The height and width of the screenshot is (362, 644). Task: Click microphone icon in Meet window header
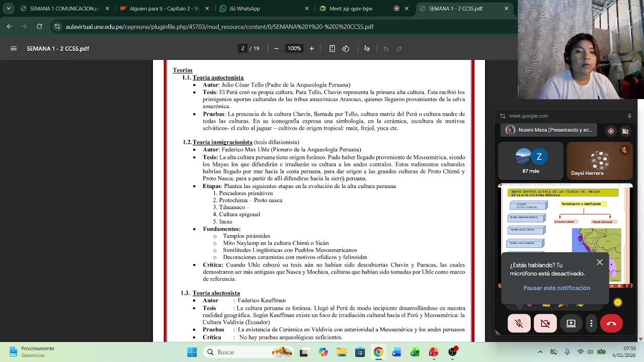point(629,116)
